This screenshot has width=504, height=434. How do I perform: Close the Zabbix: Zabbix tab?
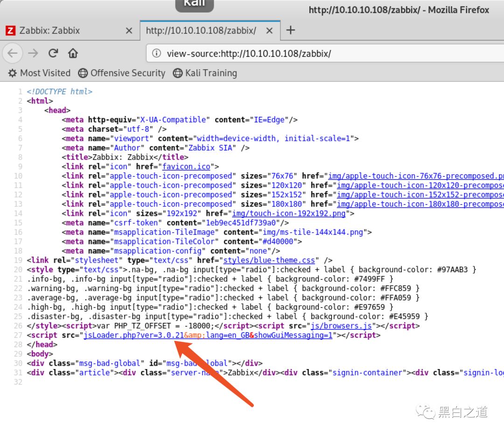tap(129, 30)
